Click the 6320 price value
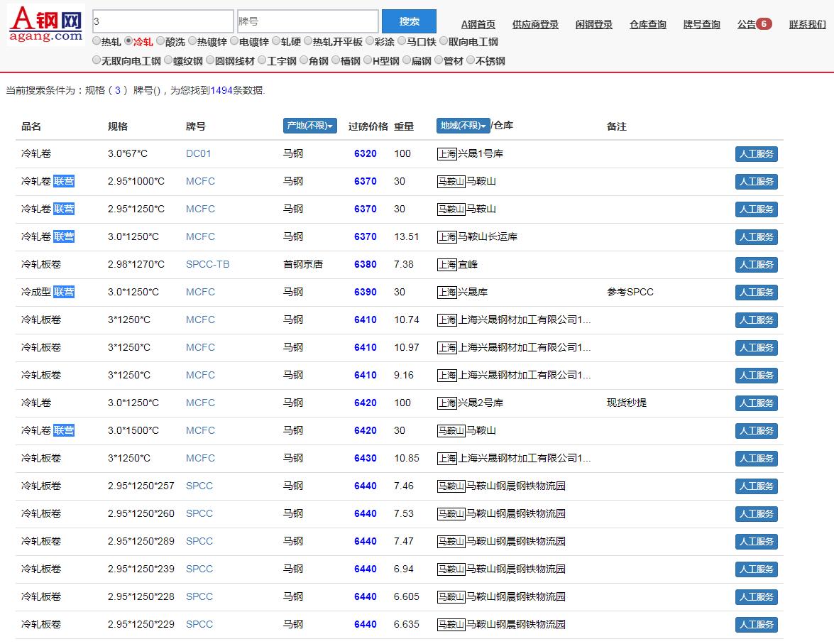The height and width of the screenshot is (644, 834). pos(366,154)
